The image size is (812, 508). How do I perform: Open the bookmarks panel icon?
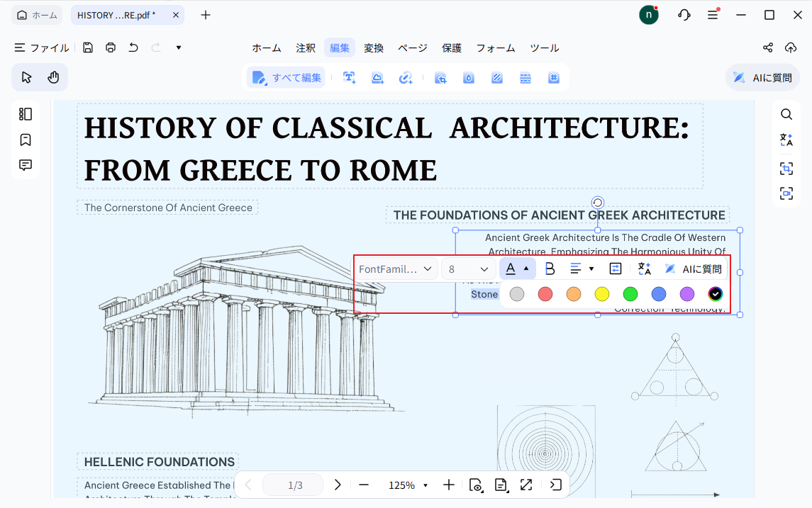coord(26,140)
